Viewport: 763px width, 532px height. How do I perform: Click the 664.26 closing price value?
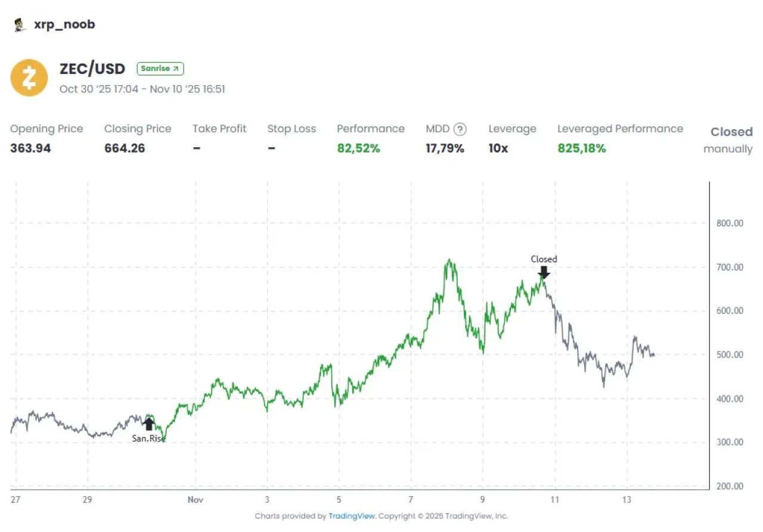coord(125,149)
